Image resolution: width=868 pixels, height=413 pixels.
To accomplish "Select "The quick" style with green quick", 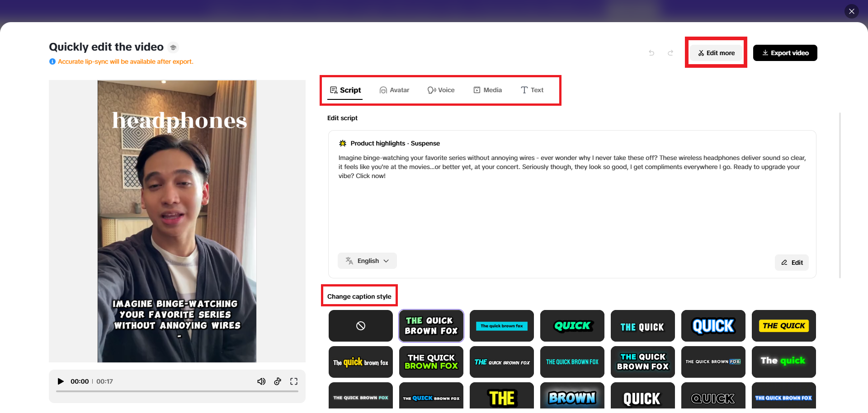I will (784, 362).
